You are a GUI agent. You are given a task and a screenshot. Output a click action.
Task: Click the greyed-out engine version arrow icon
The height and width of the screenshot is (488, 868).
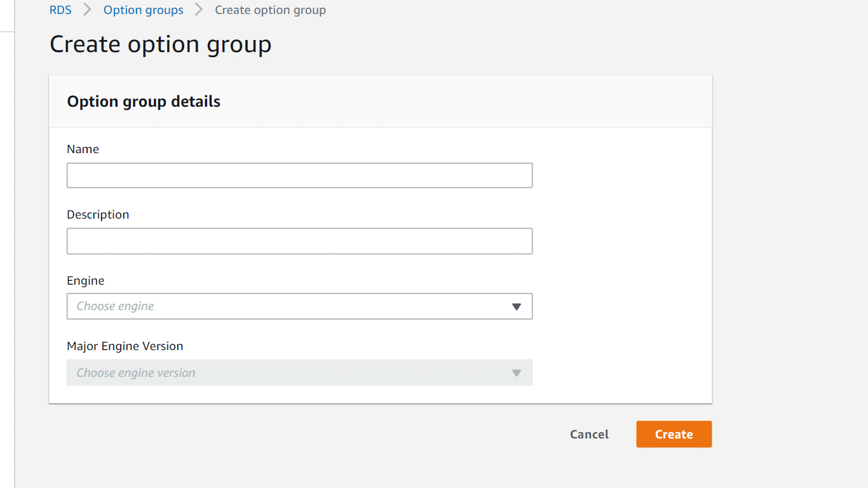coord(517,373)
